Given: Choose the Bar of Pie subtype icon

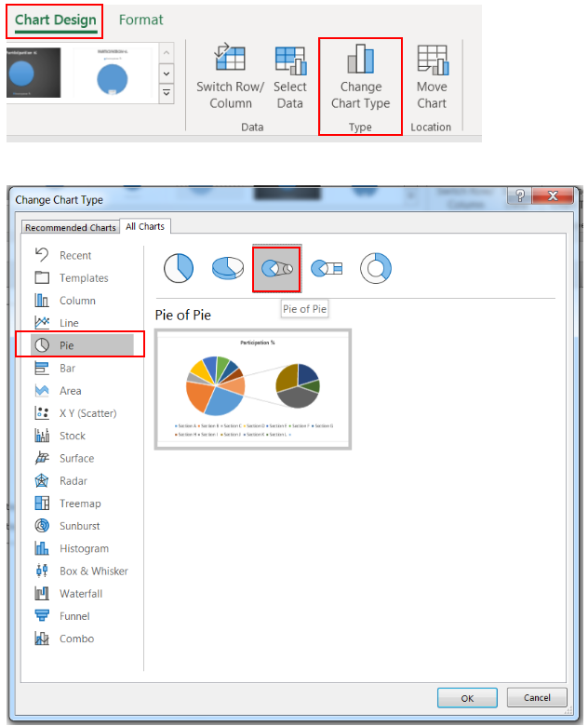Looking at the screenshot, I should 327,268.
